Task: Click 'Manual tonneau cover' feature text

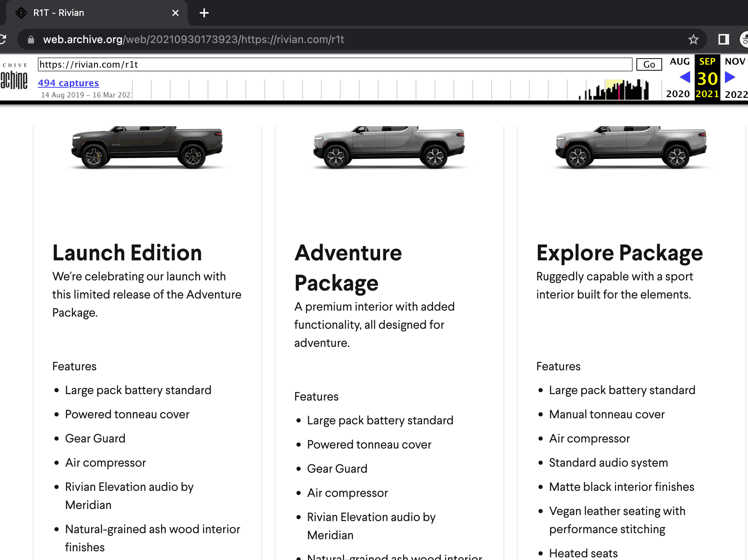Action: click(607, 414)
